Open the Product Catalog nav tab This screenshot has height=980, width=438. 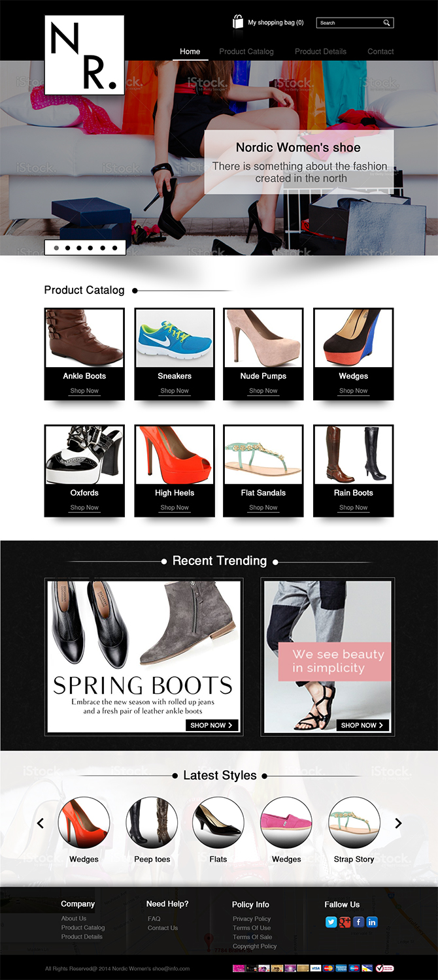246,51
